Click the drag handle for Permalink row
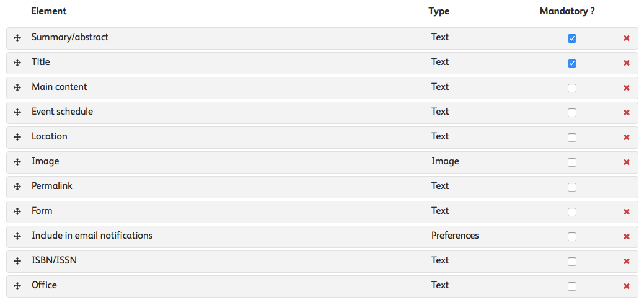Image resolution: width=644 pixels, height=305 pixels. tap(17, 187)
